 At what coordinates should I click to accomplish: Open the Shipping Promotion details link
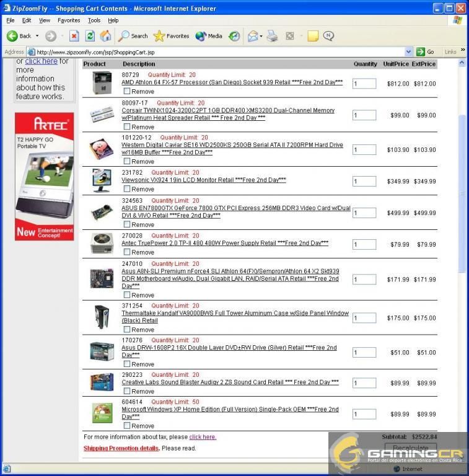tap(121, 448)
